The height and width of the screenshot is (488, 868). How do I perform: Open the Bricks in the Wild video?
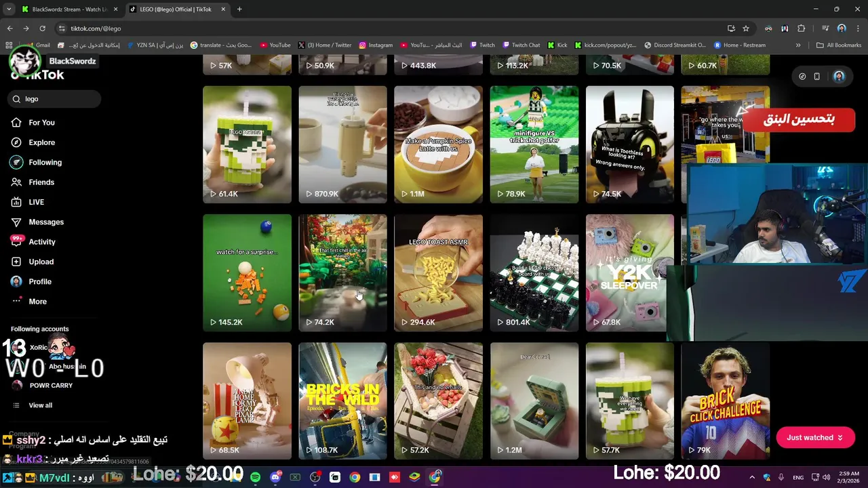click(x=342, y=401)
